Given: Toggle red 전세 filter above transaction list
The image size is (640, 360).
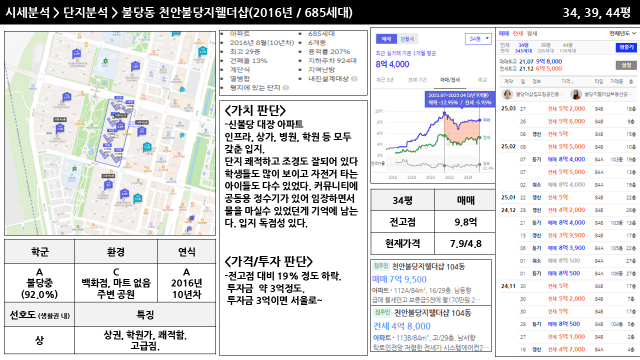Looking at the screenshot, I should click(x=518, y=33).
